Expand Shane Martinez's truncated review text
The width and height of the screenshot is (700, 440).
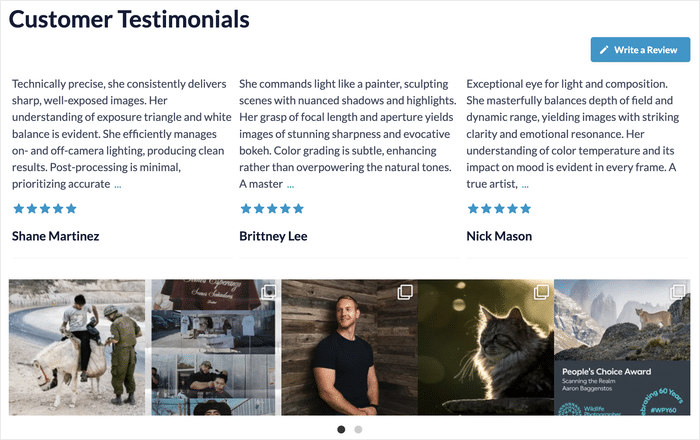[x=118, y=185]
